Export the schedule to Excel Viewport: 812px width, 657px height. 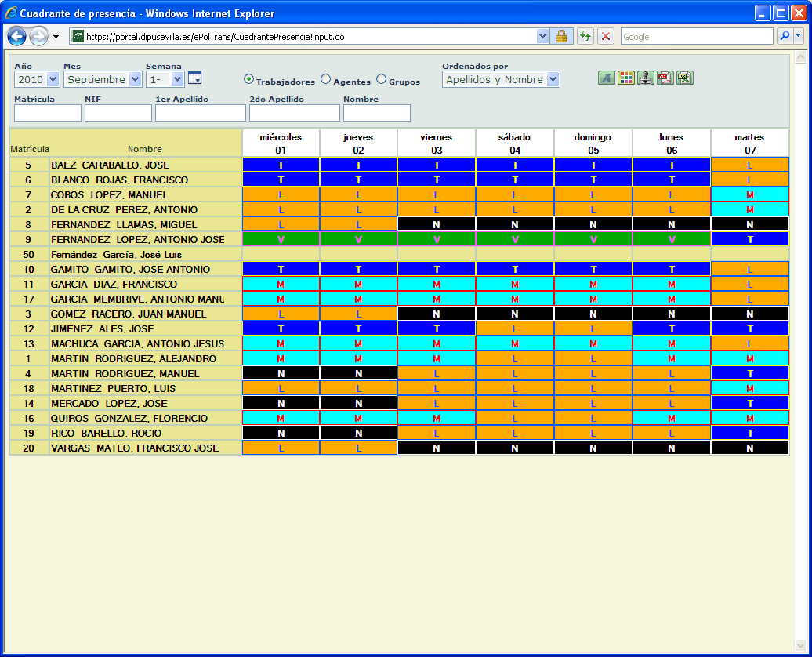coord(684,78)
